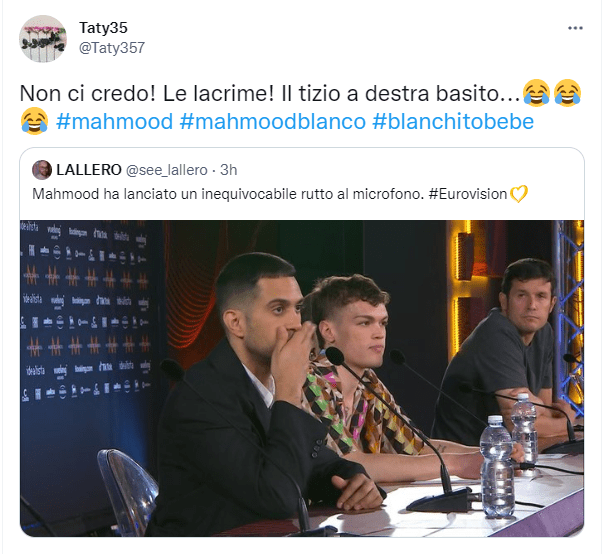Open the #Eurovision hashtag in quoted tweet
603x554 pixels.
pyautogui.click(x=468, y=194)
